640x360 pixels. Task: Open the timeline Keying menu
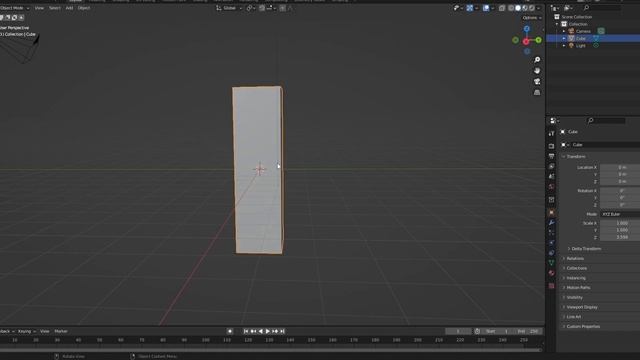coord(27,331)
